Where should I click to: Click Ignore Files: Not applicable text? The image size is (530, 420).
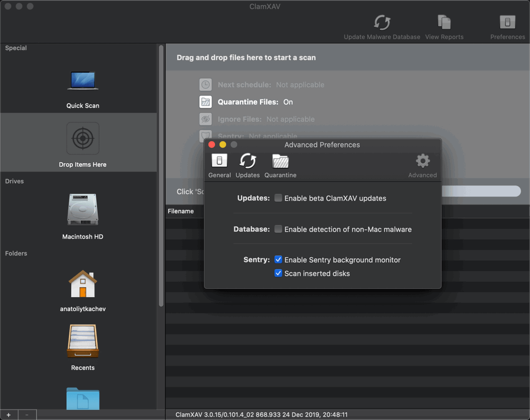coord(266,119)
